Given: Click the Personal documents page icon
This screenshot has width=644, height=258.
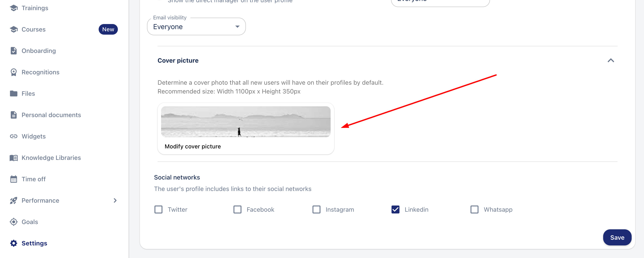Looking at the screenshot, I should (x=14, y=115).
